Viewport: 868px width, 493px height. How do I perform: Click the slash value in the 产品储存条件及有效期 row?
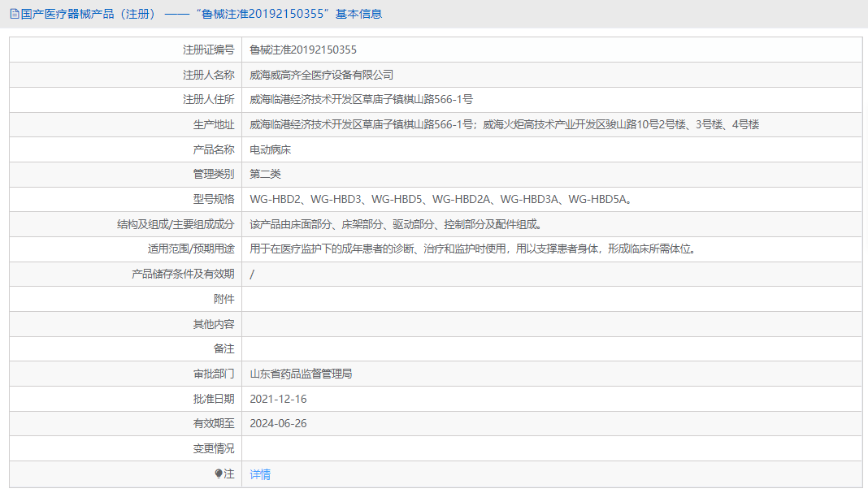pyautogui.click(x=252, y=275)
